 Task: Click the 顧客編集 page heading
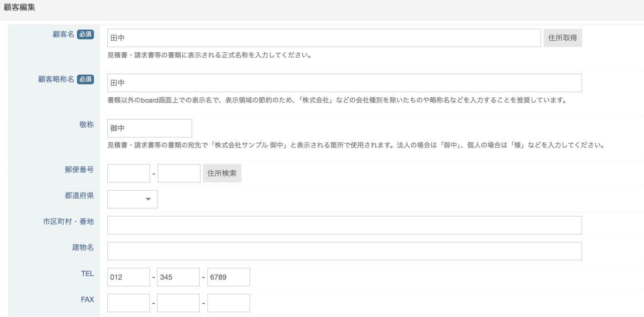pos(19,7)
